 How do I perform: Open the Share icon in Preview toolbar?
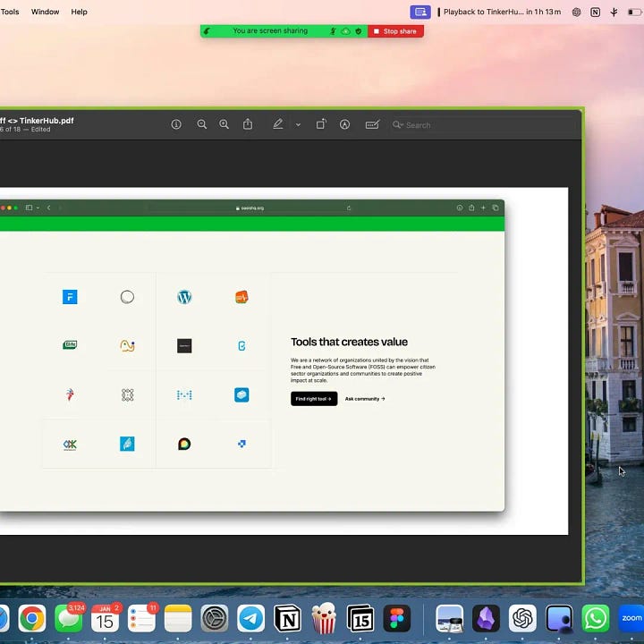coord(248,124)
